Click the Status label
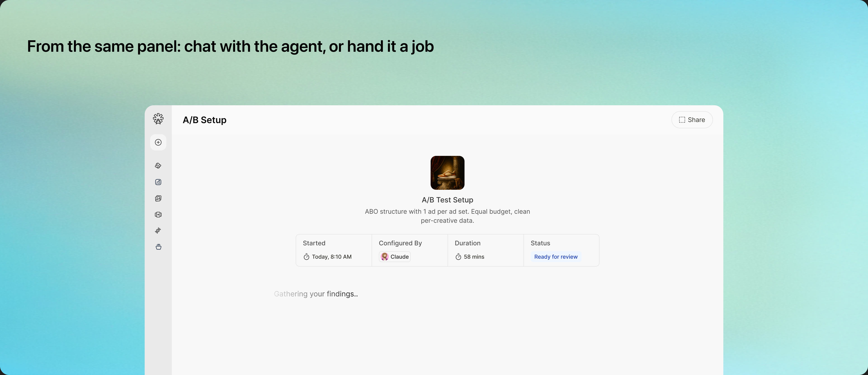 [540, 243]
